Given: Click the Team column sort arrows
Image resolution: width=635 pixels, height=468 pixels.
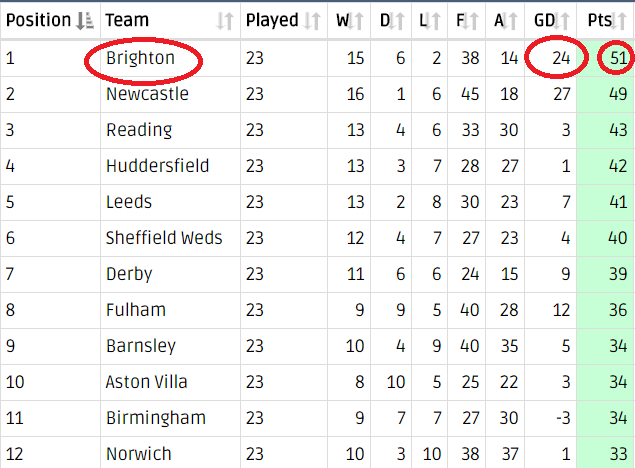Looking at the screenshot, I should (x=225, y=21).
